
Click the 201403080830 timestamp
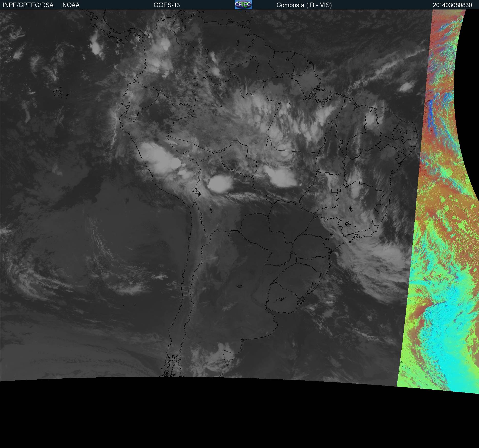452,5
